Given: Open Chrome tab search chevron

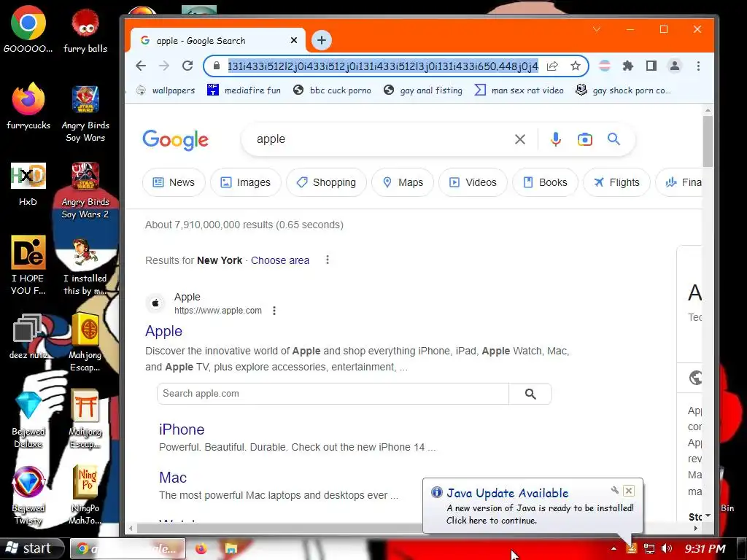Looking at the screenshot, I should tap(597, 29).
